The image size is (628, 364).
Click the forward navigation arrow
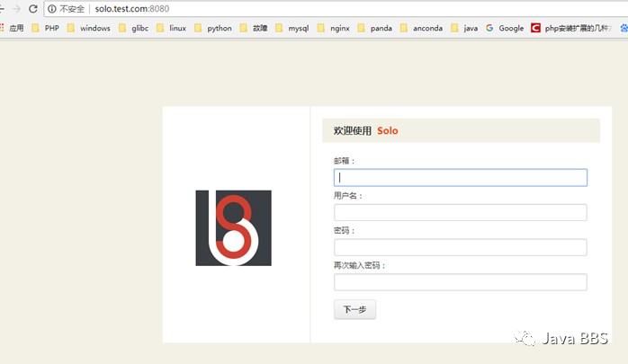pos(16,8)
